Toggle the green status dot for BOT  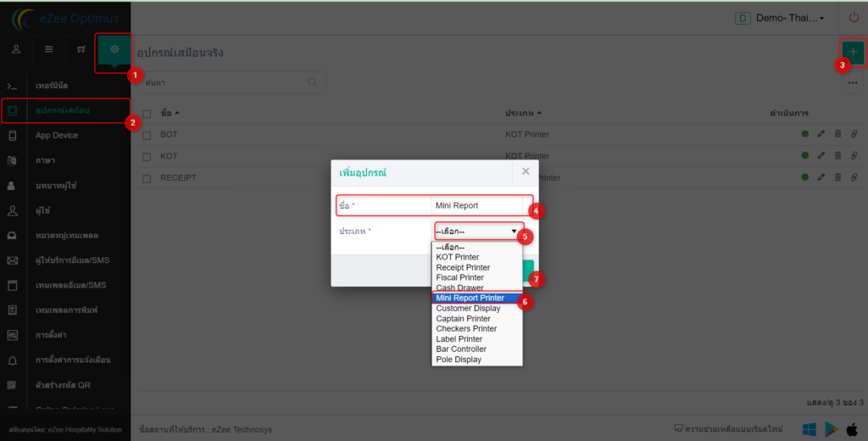pyautogui.click(x=805, y=134)
